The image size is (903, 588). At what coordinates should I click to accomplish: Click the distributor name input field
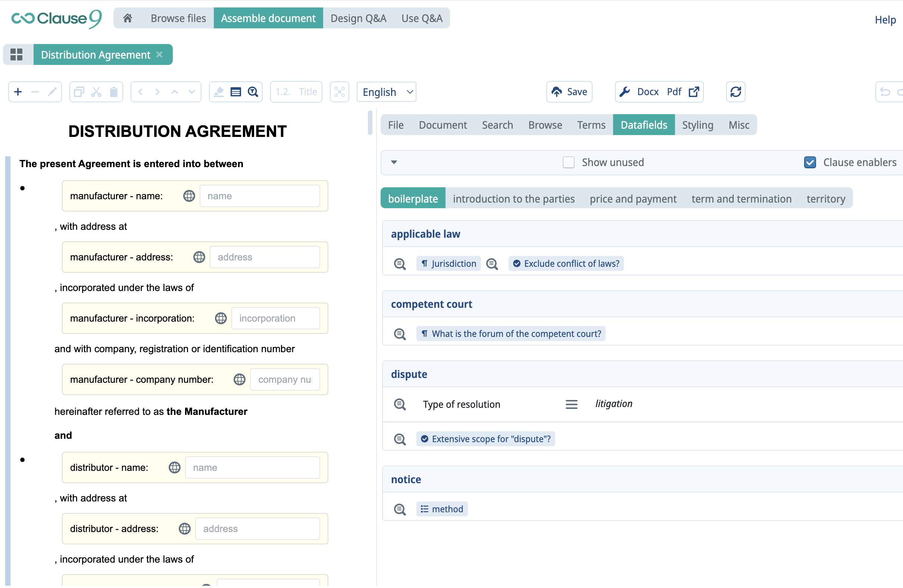[252, 468]
